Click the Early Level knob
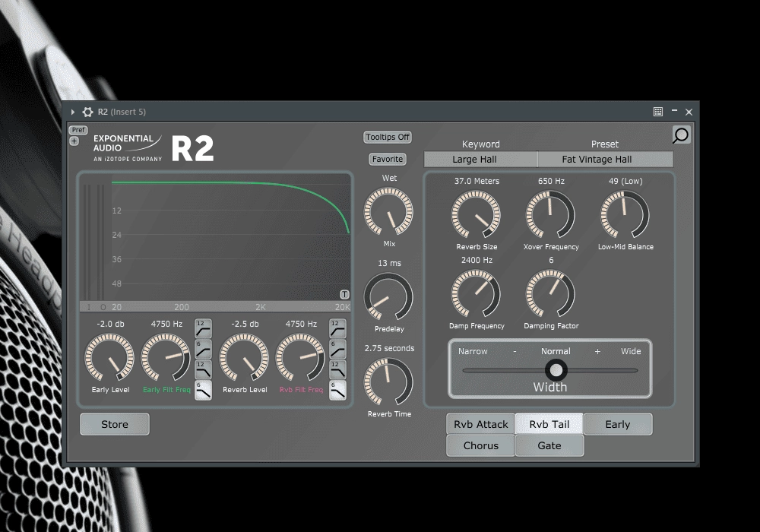The height and width of the screenshot is (532, 760). point(109,357)
